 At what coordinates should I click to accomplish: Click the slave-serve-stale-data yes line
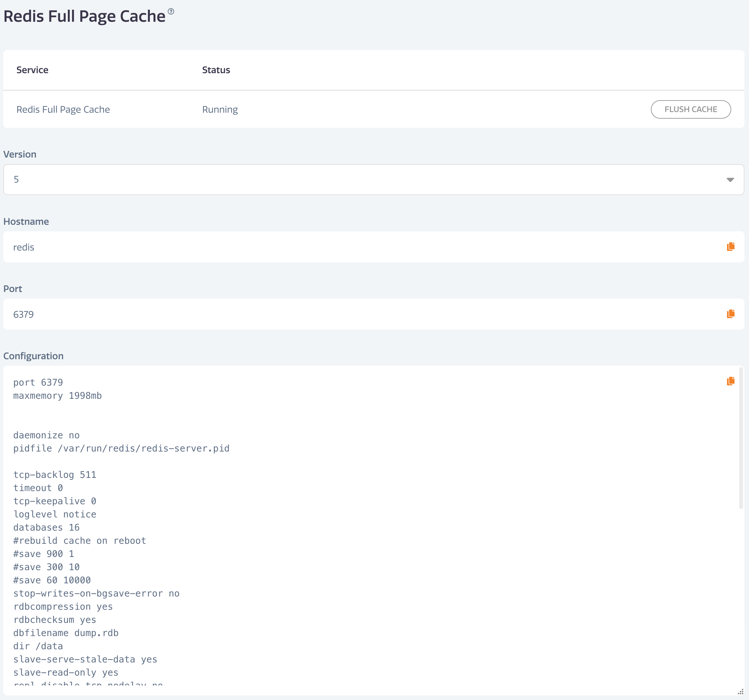(x=85, y=659)
